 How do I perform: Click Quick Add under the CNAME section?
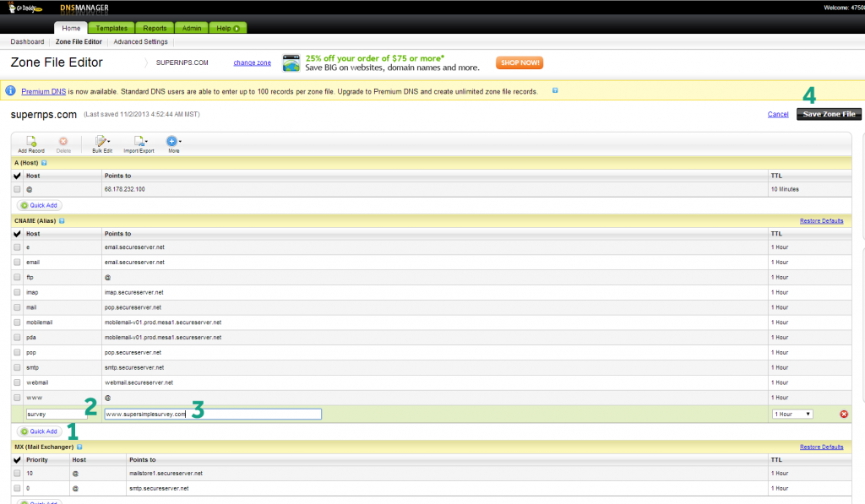39,431
